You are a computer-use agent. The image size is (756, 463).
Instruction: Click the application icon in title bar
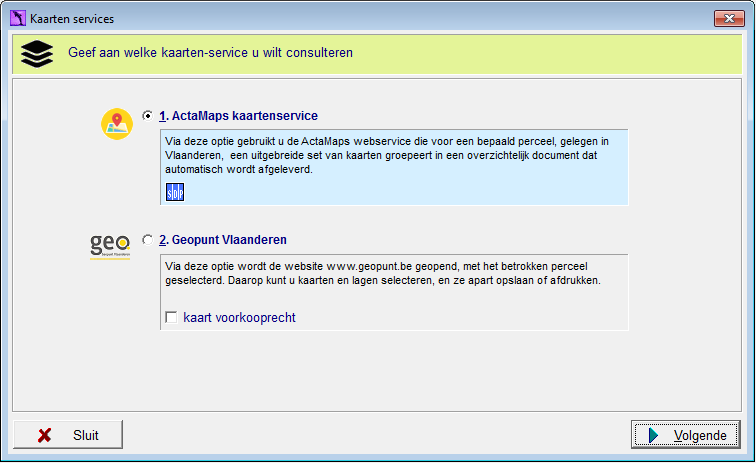[x=18, y=18]
